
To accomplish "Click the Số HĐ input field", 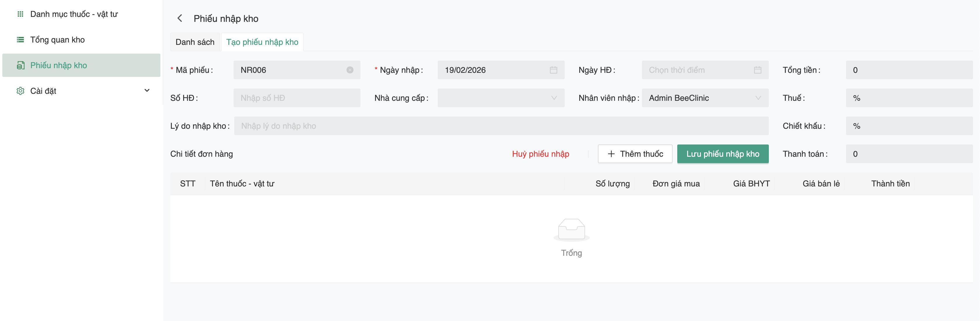I will pos(297,98).
